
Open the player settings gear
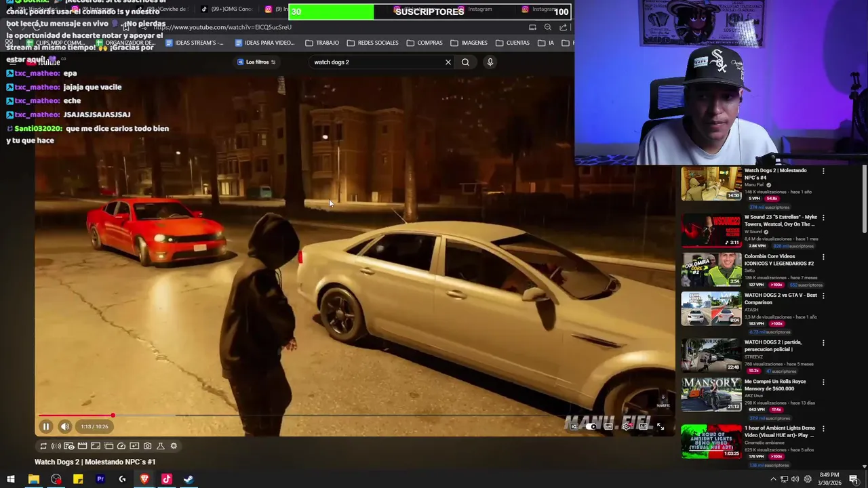click(x=627, y=426)
